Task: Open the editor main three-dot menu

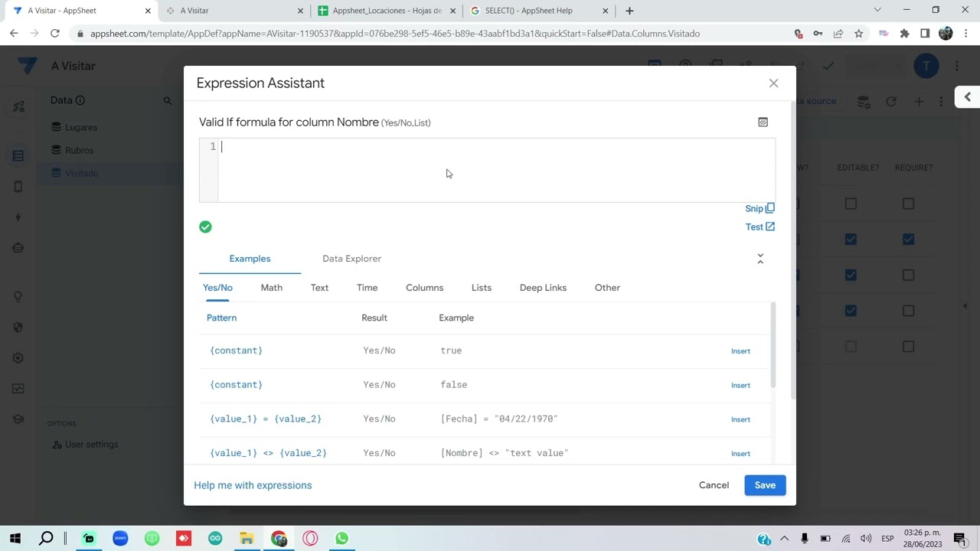Action: click(957, 66)
